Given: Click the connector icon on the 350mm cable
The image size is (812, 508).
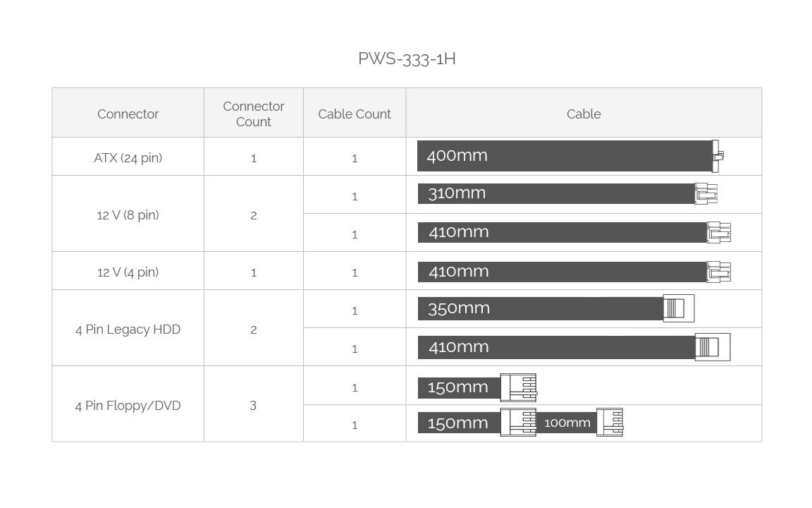Looking at the screenshot, I should tap(678, 308).
